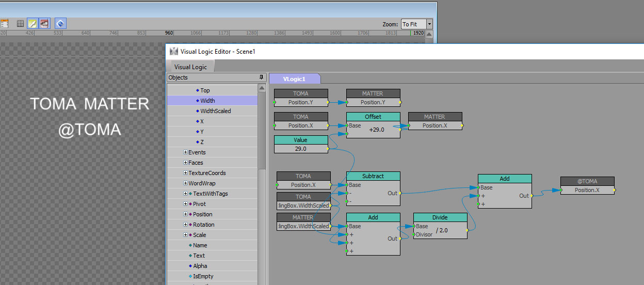
Task: Pin the Objects panel with pushpin icon
Action: [261, 77]
